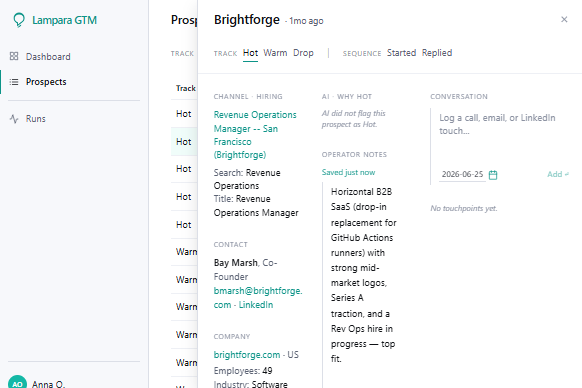Open the contact's LinkedIn link

256,305
